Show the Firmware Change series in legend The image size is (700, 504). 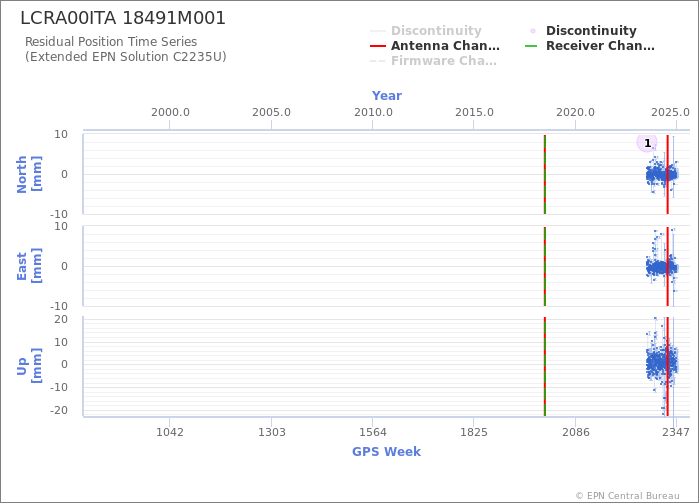tap(433, 61)
